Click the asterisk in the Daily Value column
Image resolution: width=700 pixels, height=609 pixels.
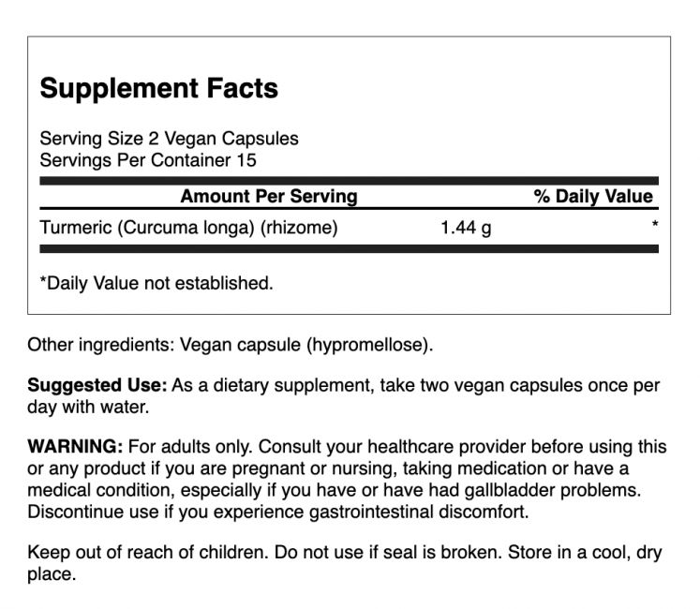coord(655,226)
